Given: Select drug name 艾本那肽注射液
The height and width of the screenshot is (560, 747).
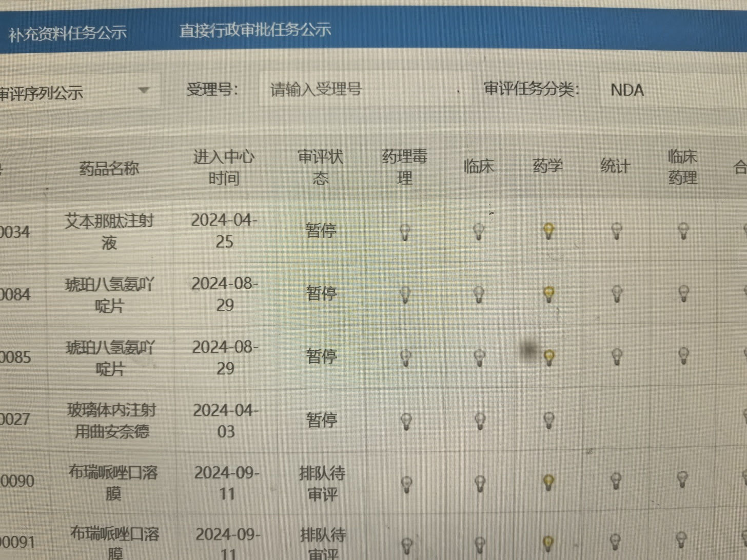Looking at the screenshot, I should [109, 232].
